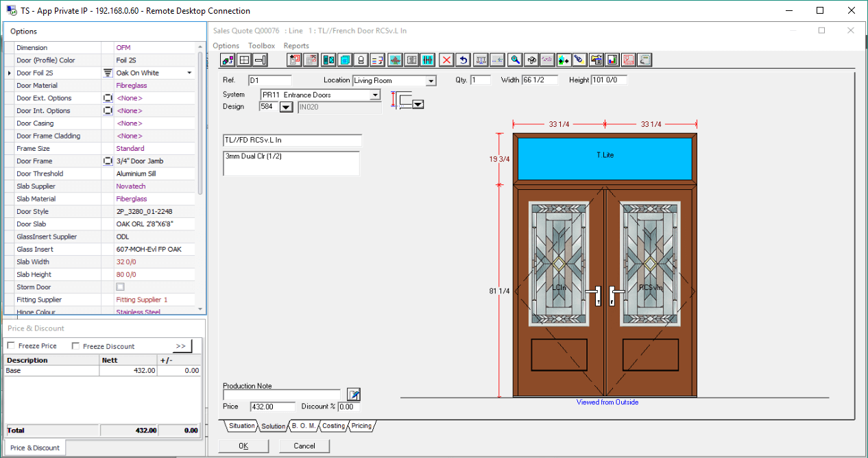
Task: Open the Oak On White foil dropdown
Action: point(189,73)
